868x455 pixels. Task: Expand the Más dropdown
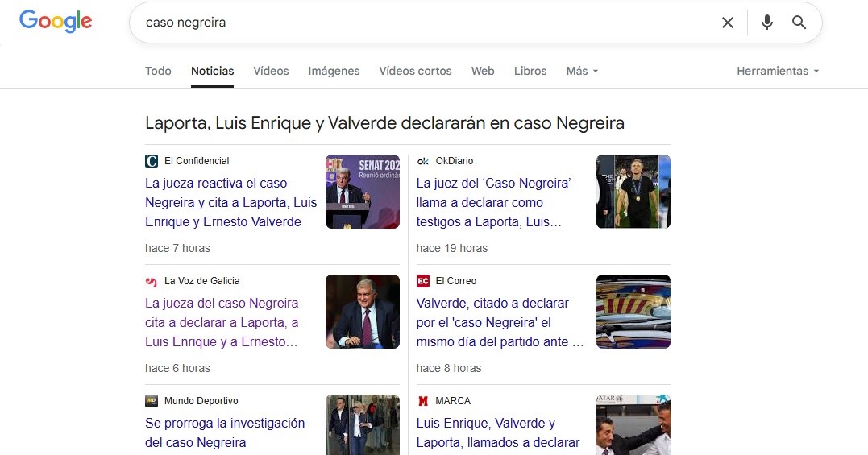pyautogui.click(x=582, y=71)
